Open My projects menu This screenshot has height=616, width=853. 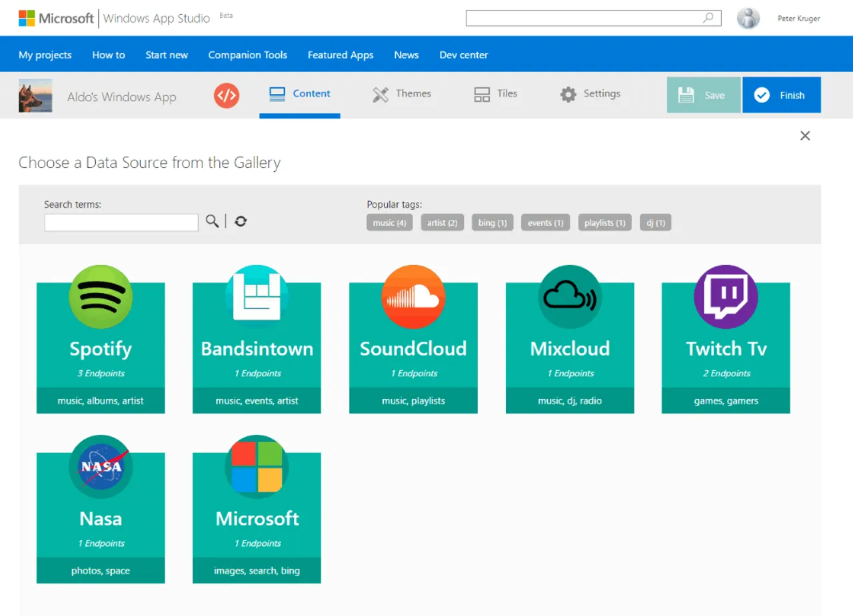click(x=45, y=55)
